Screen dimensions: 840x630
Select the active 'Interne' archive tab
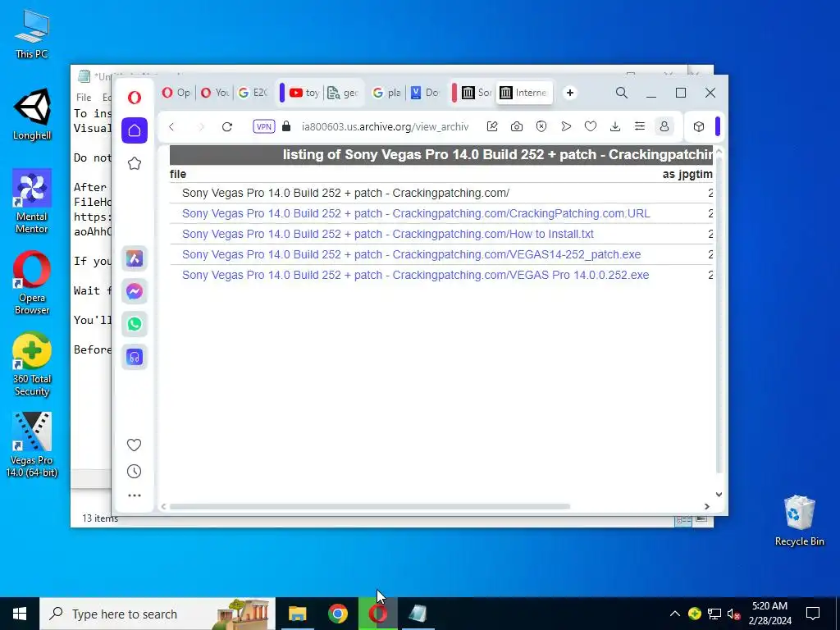tap(524, 93)
